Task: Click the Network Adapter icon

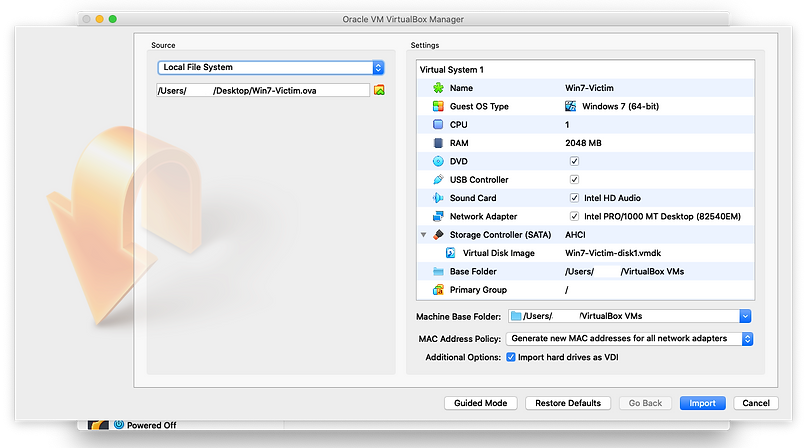Action: tap(438, 216)
